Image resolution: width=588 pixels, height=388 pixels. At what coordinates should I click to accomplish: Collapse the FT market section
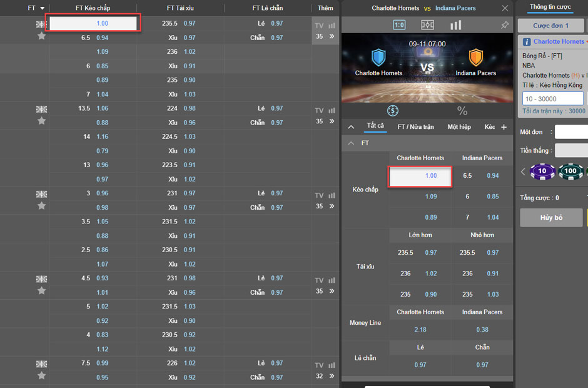tap(351, 143)
